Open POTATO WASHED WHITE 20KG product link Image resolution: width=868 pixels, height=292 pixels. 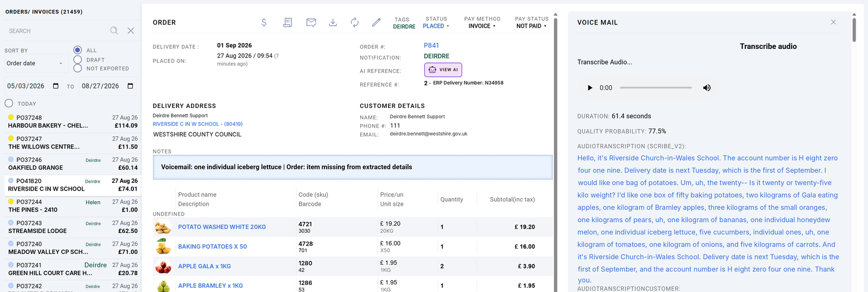(222, 227)
